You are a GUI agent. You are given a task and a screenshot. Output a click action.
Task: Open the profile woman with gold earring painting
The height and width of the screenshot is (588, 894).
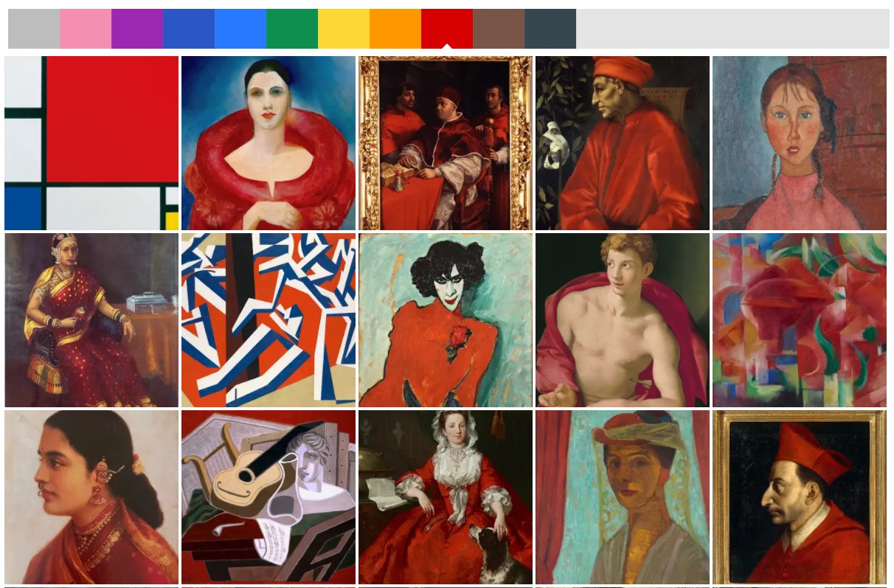pos(91,497)
